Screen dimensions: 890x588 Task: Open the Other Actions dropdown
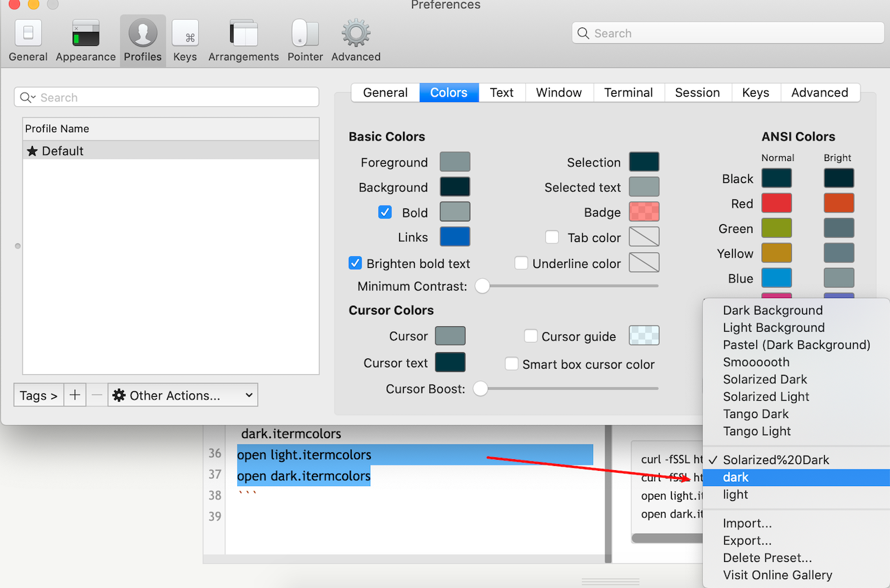183,395
